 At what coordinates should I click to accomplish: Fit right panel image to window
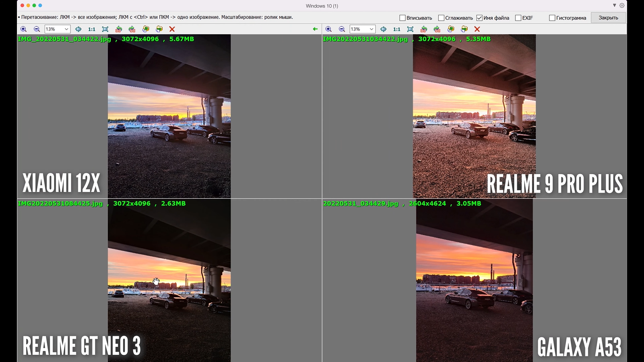pyautogui.click(x=410, y=29)
